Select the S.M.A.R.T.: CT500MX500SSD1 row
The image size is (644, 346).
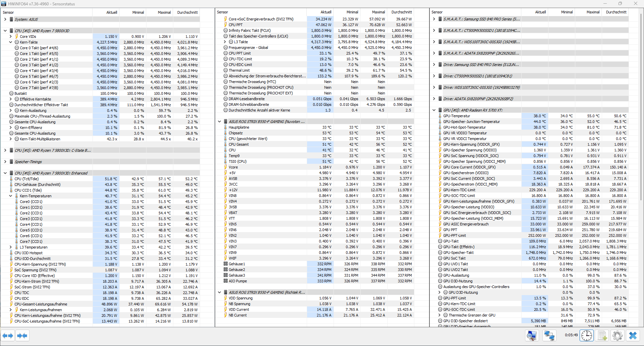(x=529, y=30)
